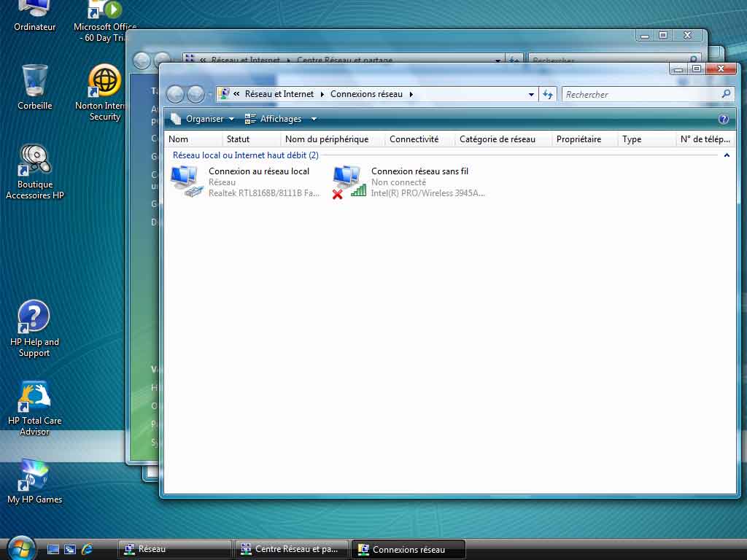Select the Connexion réseau sans fil icon
The width and height of the screenshot is (747, 560).
pyautogui.click(x=348, y=182)
